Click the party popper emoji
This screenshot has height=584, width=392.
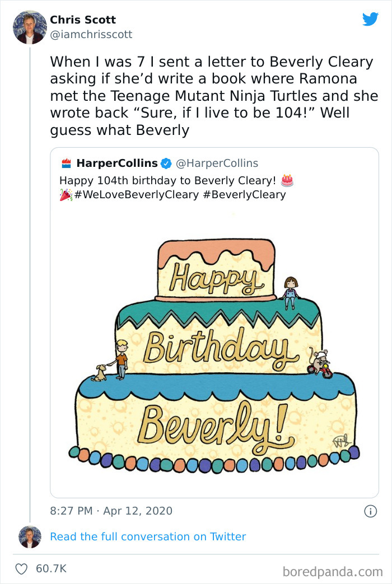pos(66,195)
